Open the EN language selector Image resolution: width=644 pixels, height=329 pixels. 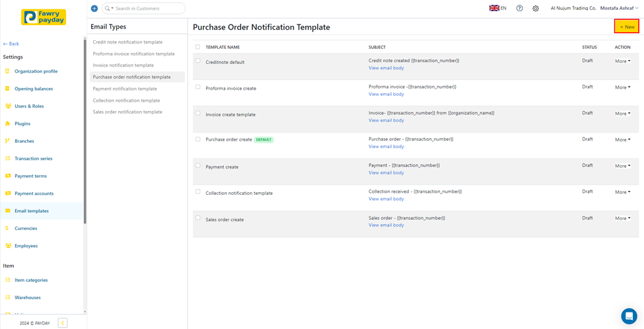pyautogui.click(x=497, y=9)
